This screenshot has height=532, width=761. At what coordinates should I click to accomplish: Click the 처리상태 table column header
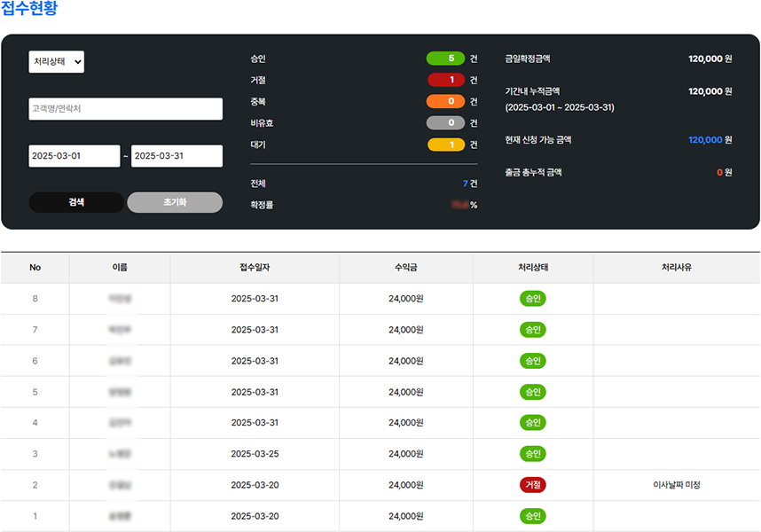(533, 268)
